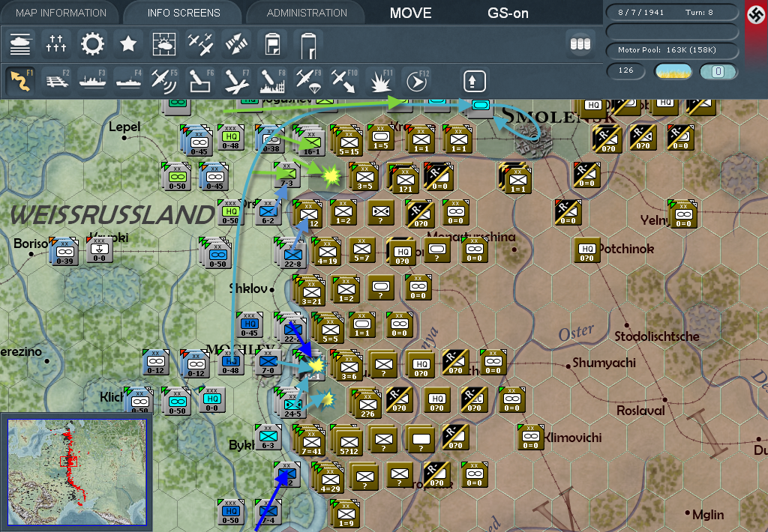768x532 pixels.
Task: Click the up-arrow box button
Action: [473, 81]
